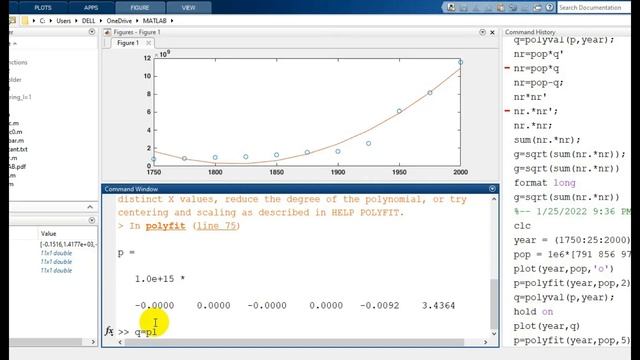
Task: Select 'sum(nr.*nr);' in Command History
Action: point(547,140)
